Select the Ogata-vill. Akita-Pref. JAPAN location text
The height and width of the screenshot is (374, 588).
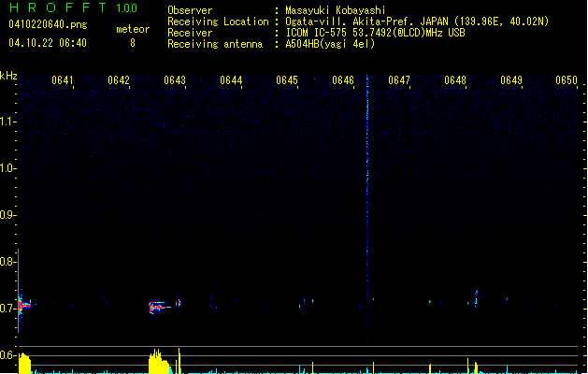(x=417, y=22)
